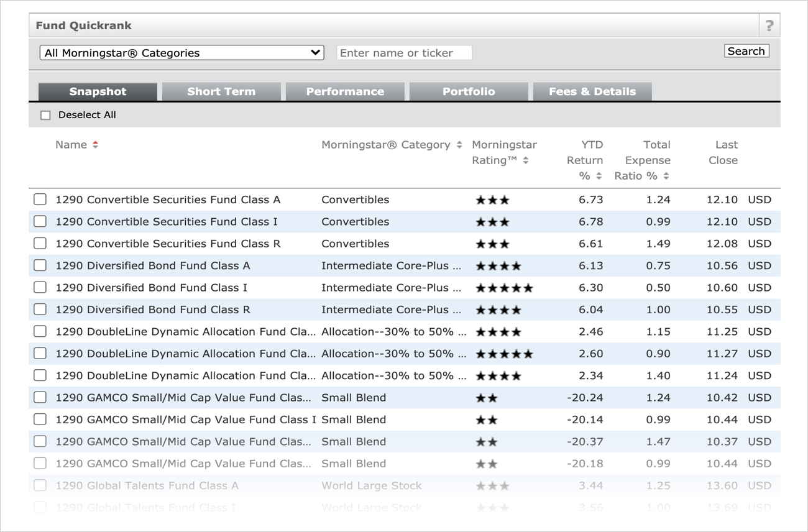Viewport: 808px width, 532px height.
Task: Switch to the Snapshot tab
Action: [98, 91]
